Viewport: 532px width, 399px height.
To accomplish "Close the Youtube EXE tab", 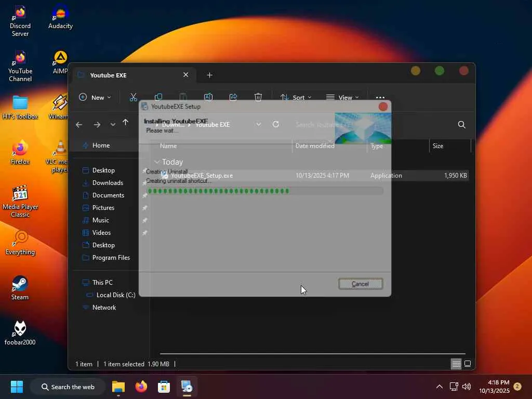I will pos(185,75).
